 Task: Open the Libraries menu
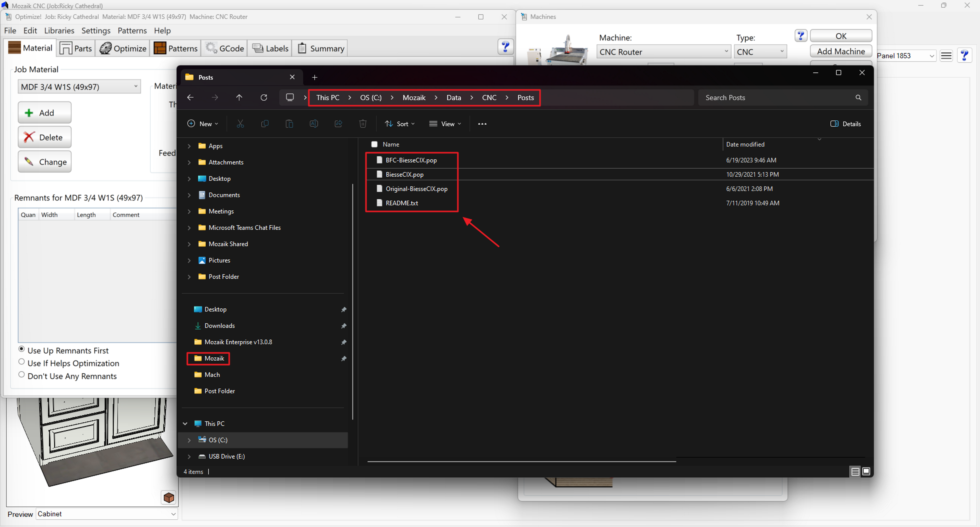point(59,30)
